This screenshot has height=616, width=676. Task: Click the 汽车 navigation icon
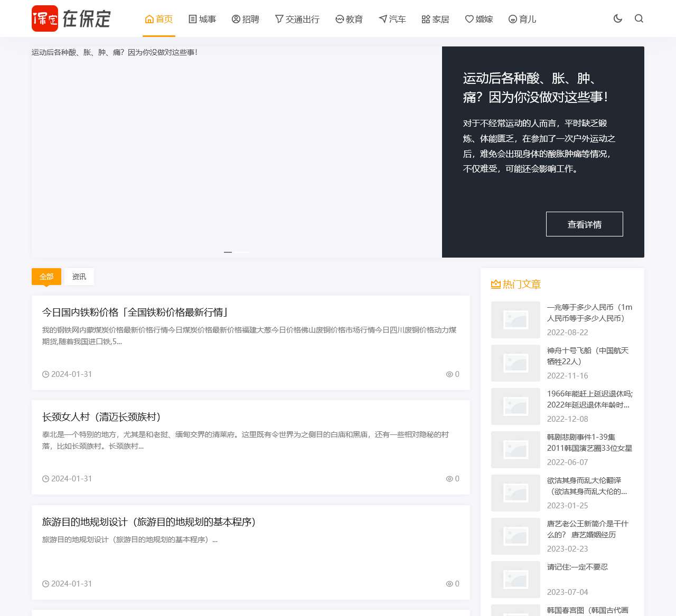382,18
